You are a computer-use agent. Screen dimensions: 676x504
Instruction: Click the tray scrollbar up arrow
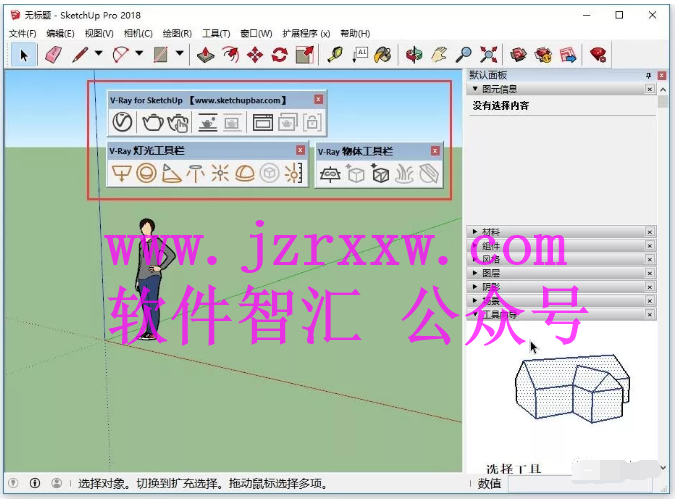pos(663,90)
